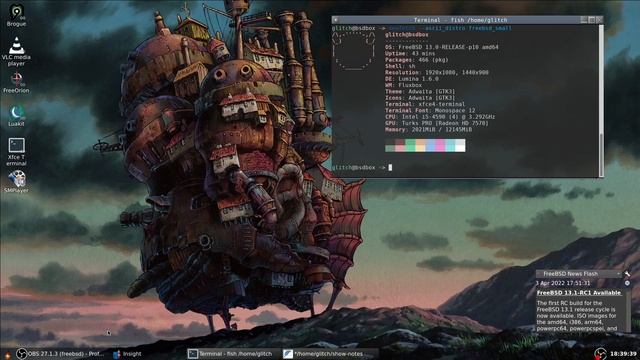Open the FreeOrion desktop shortcut
This screenshot has height=360, width=640.
point(16,83)
